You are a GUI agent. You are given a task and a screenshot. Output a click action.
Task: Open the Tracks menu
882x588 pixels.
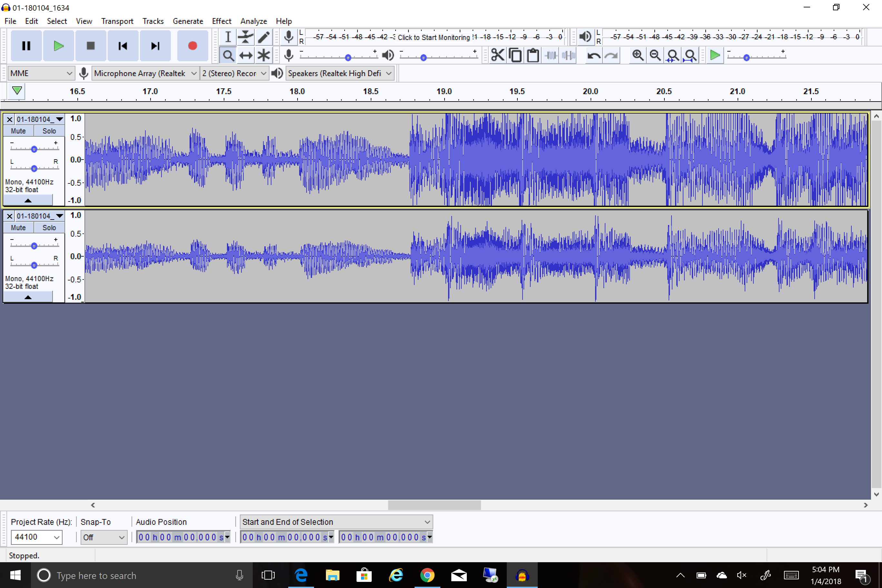point(153,21)
